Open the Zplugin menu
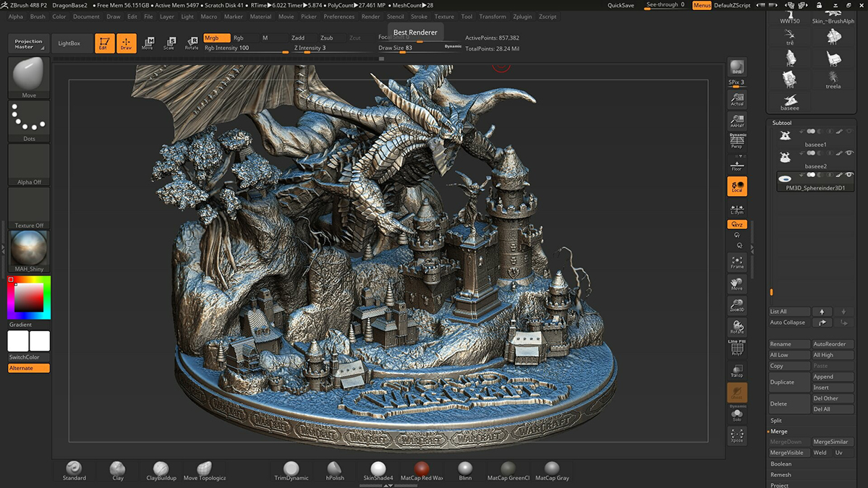Image resolution: width=868 pixels, height=488 pixels. click(x=522, y=17)
